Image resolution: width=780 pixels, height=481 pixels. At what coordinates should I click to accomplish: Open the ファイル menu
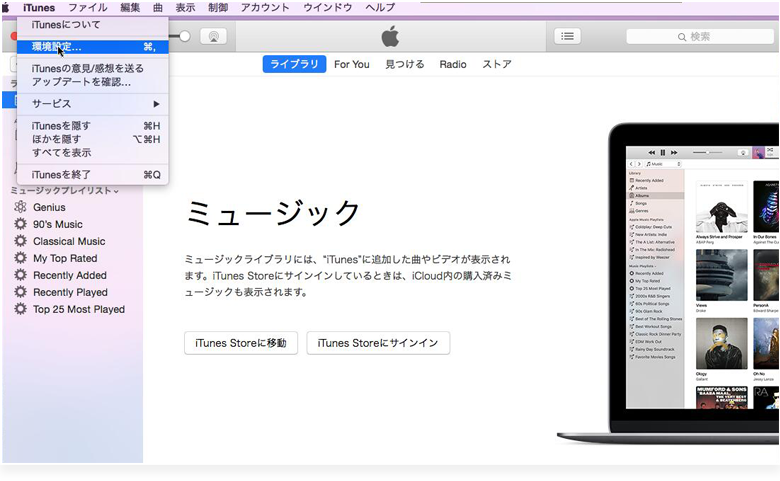88,7
